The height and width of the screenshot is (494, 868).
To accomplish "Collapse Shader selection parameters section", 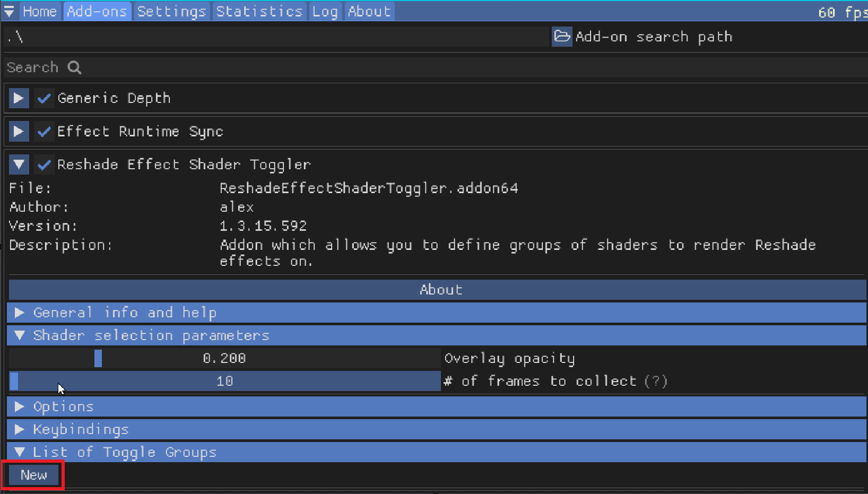I will pyautogui.click(x=437, y=335).
